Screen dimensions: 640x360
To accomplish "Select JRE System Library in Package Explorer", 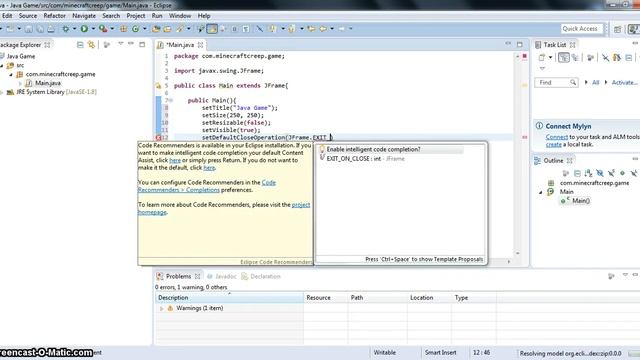I will click(x=56, y=92).
